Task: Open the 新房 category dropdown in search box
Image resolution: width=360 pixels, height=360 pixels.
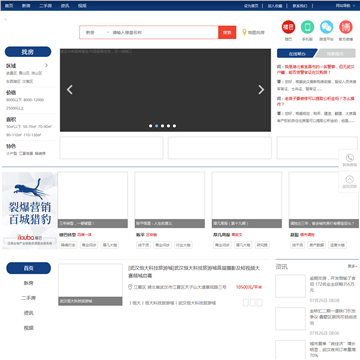Action: pyautogui.click(x=97, y=32)
